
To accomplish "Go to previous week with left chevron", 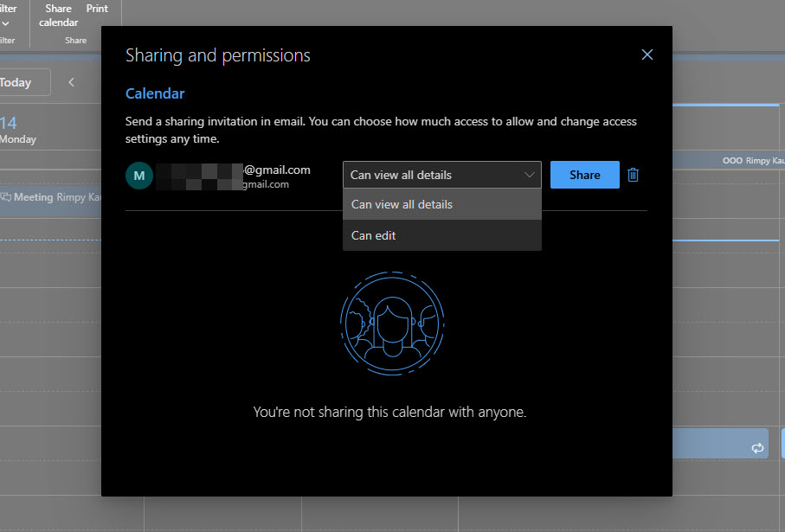I will pos(71,82).
